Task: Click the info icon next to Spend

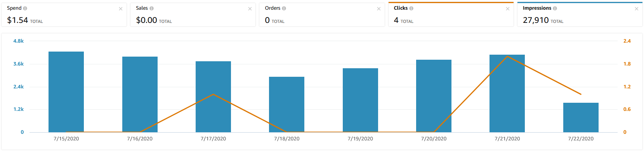Action: click(25, 8)
